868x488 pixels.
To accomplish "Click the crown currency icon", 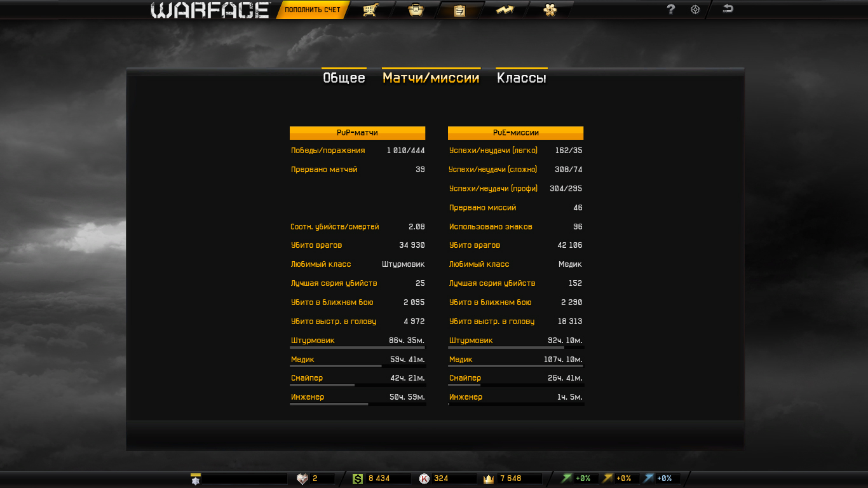I will point(489,478).
